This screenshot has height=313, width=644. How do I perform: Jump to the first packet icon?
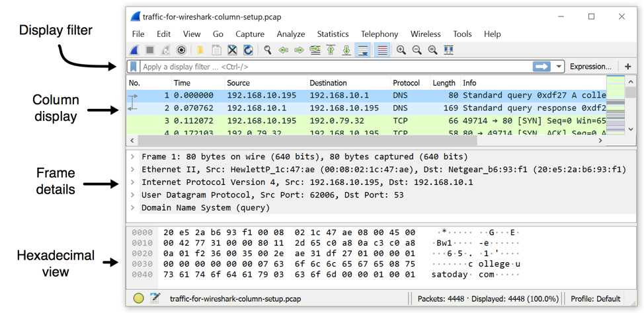click(x=331, y=50)
